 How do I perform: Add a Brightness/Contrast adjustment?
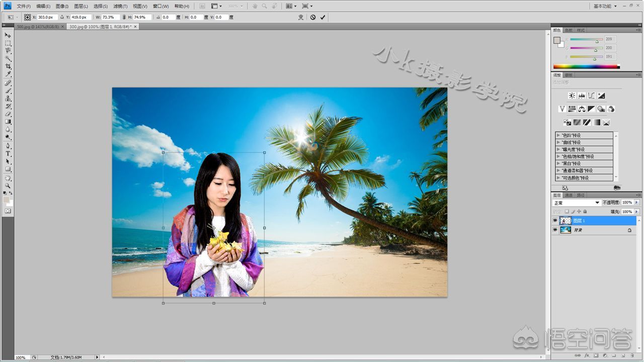click(x=572, y=96)
